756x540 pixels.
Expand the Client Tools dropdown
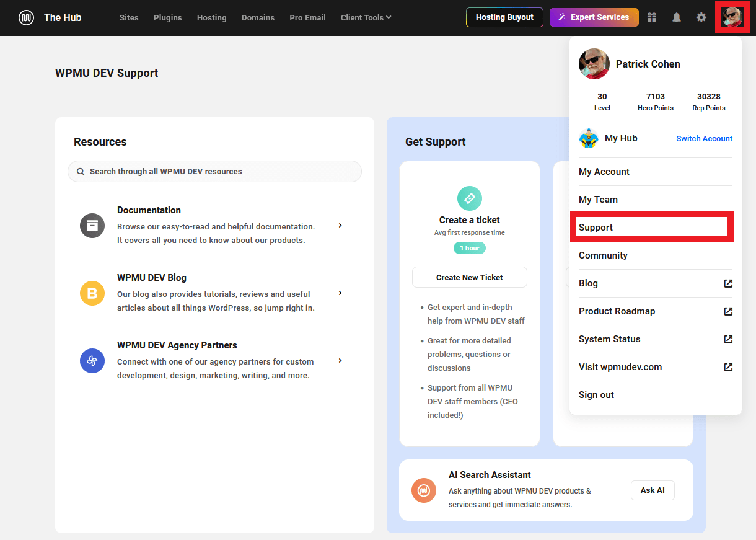click(366, 17)
